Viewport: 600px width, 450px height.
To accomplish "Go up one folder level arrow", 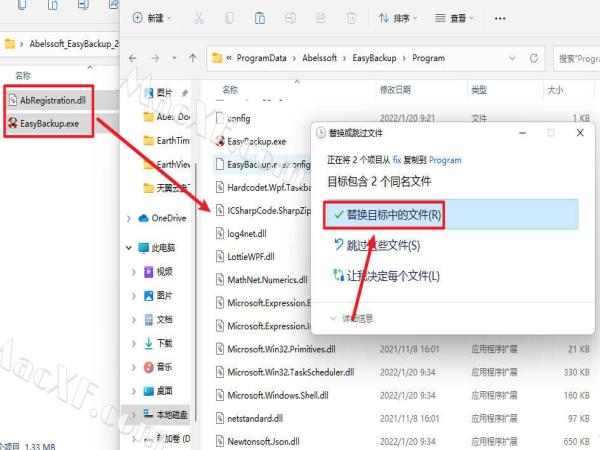I will [192, 58].
